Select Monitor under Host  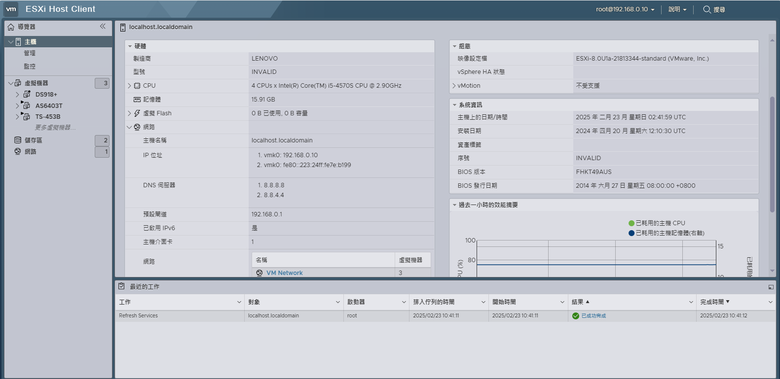pyautogui.click(x=29, y=66)
